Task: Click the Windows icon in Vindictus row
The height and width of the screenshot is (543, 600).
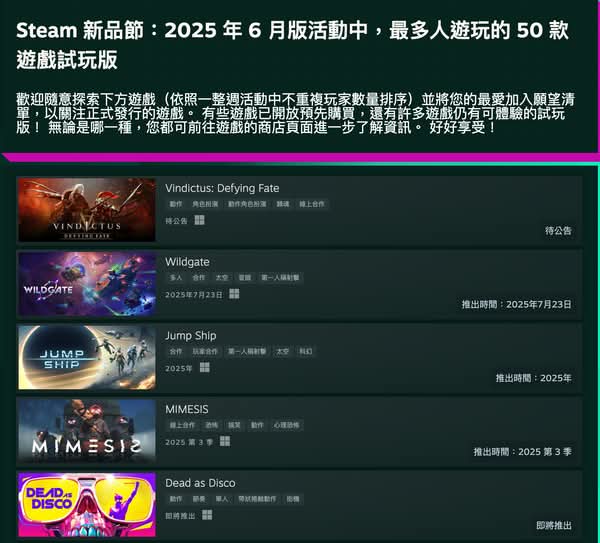Action: click(x=199, y=220)
